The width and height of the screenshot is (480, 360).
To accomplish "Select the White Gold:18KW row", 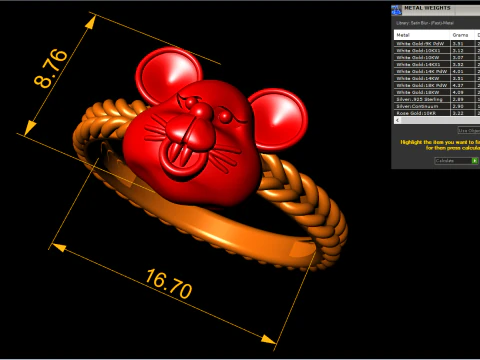I will pyautogui.click(x=437, y=92).
